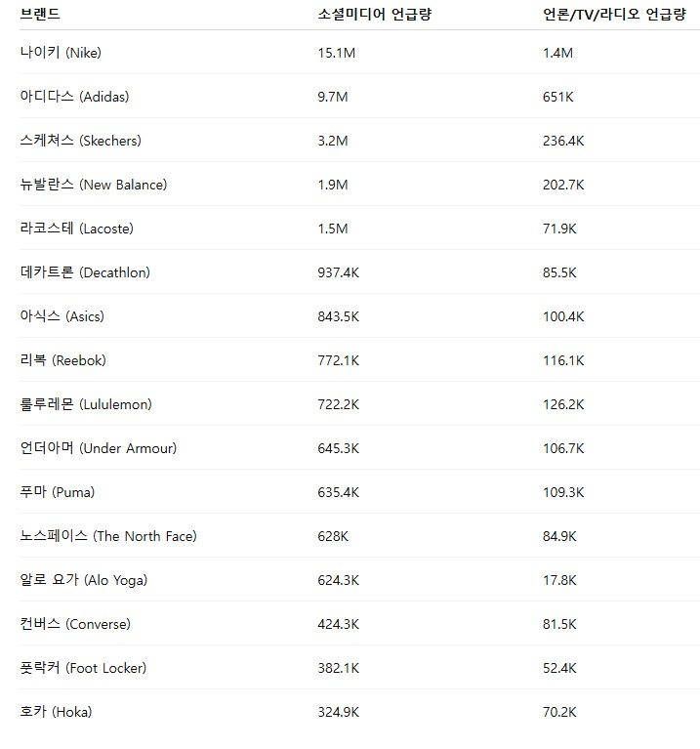Click the 소셜미디어 언급량 column header
Viewport: 700px width, 749px height.
[374, 15]
